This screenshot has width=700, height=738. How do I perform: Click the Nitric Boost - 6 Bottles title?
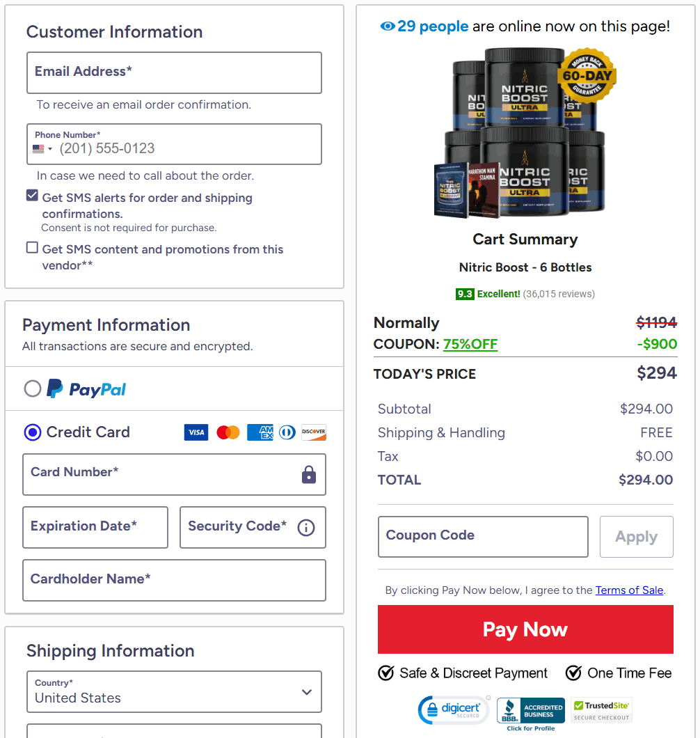(x=525, y=267)
